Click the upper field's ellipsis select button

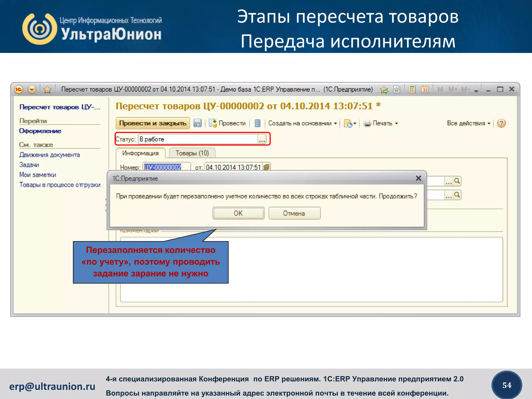click(449, 181)
